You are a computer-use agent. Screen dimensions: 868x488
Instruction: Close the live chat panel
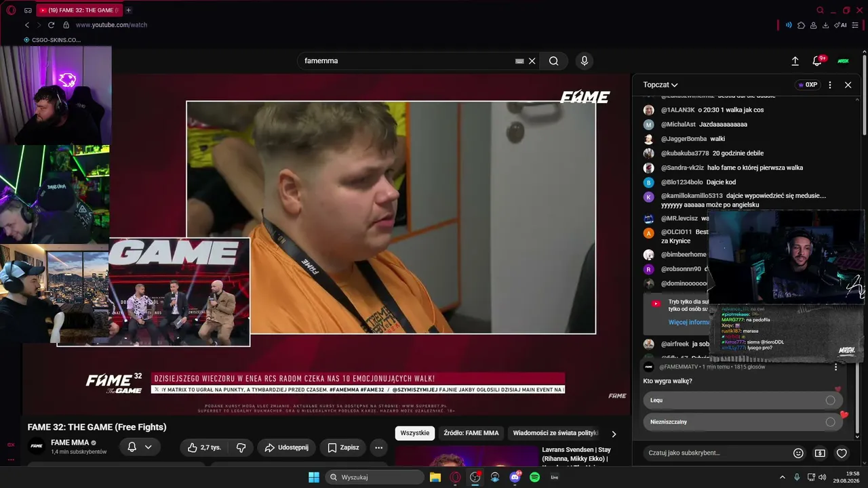point(848,85)
